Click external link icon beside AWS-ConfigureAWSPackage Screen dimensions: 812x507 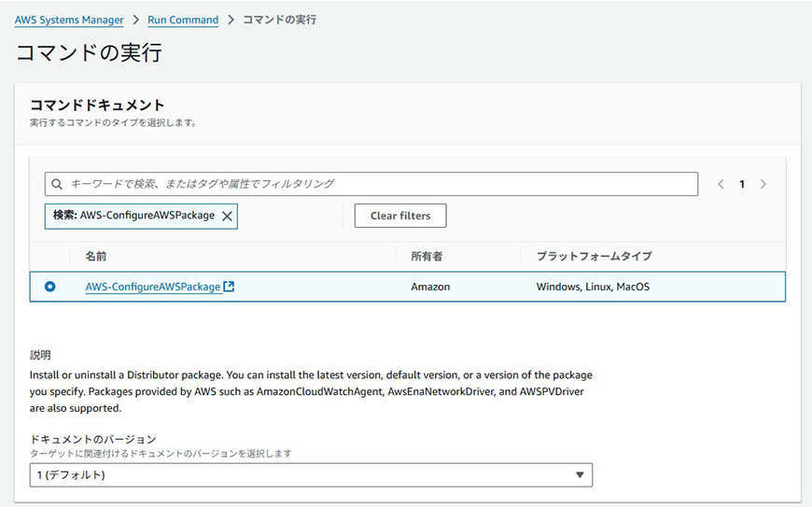[229, 286]
